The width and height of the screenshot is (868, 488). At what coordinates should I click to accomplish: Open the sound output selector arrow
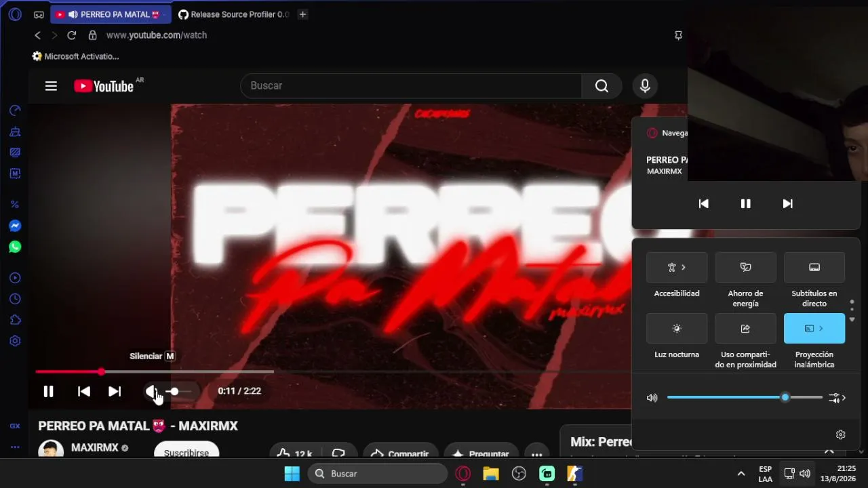click(837, 398)
